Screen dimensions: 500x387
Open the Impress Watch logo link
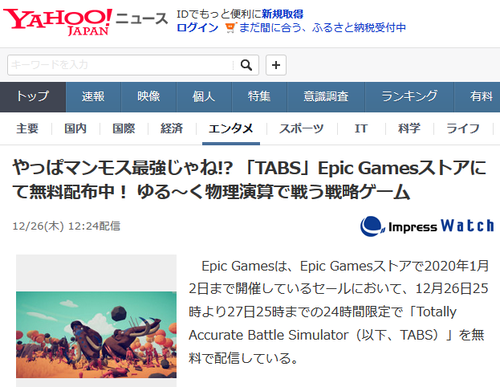click(427, 226)
